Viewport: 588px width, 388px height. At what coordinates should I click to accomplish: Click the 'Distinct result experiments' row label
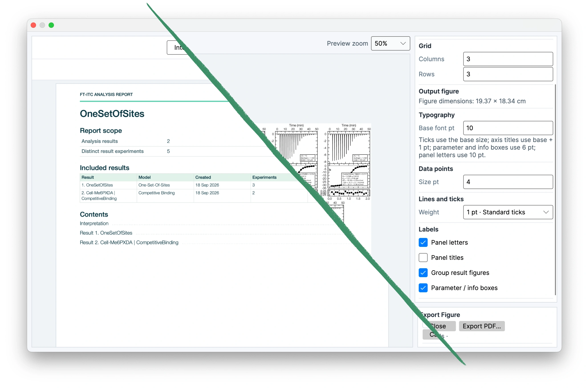click(113, 151)
